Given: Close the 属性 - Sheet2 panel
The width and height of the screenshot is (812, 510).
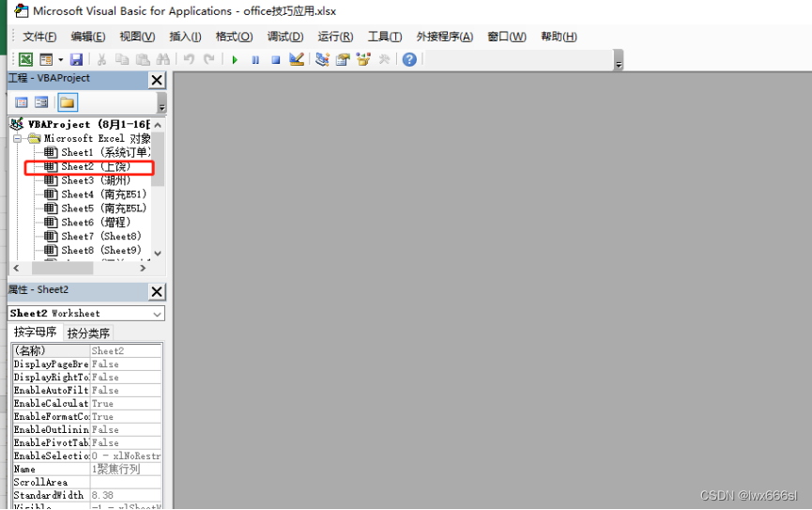Looking at the screenshot, I should point(157,292).
